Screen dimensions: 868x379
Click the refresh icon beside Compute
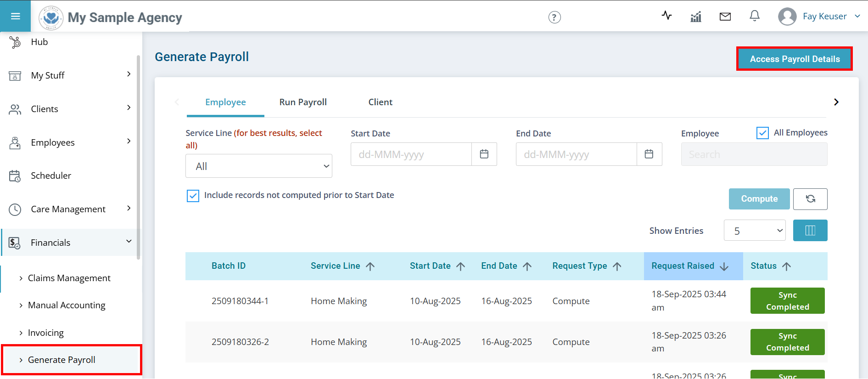click(810, 199)
